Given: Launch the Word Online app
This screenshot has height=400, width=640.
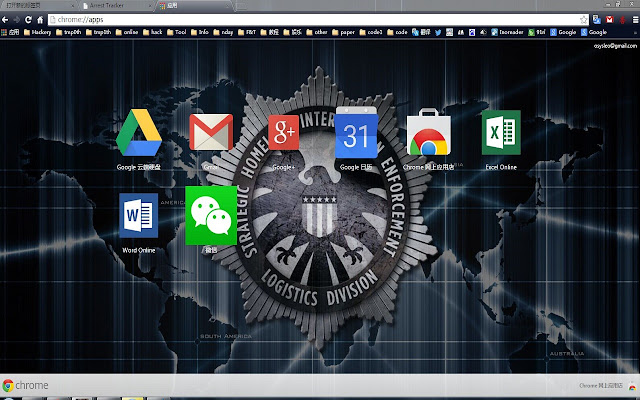Looking at the screenshot, I should (139, 216).
